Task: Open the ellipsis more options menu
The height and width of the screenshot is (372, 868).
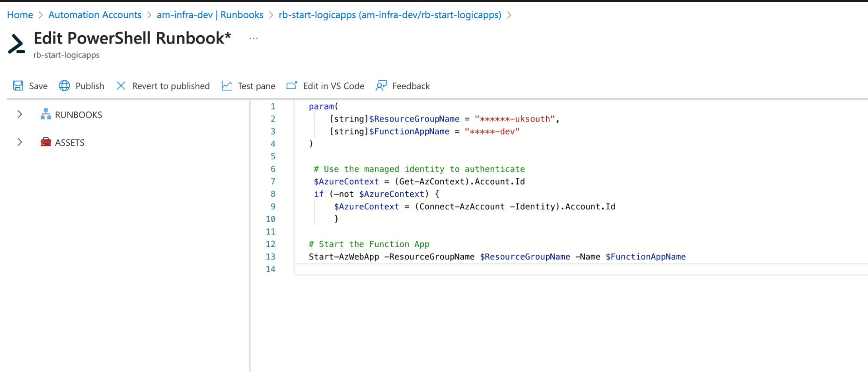Action: (254, 38)
